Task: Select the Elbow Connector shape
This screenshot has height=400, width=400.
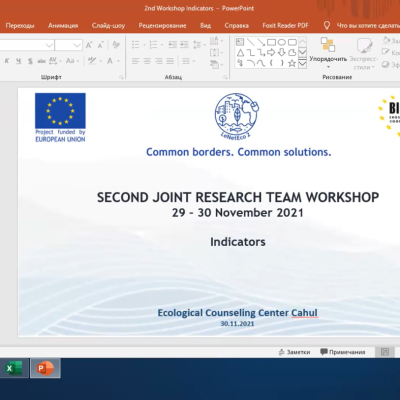Action: click(x=251, y=52)
